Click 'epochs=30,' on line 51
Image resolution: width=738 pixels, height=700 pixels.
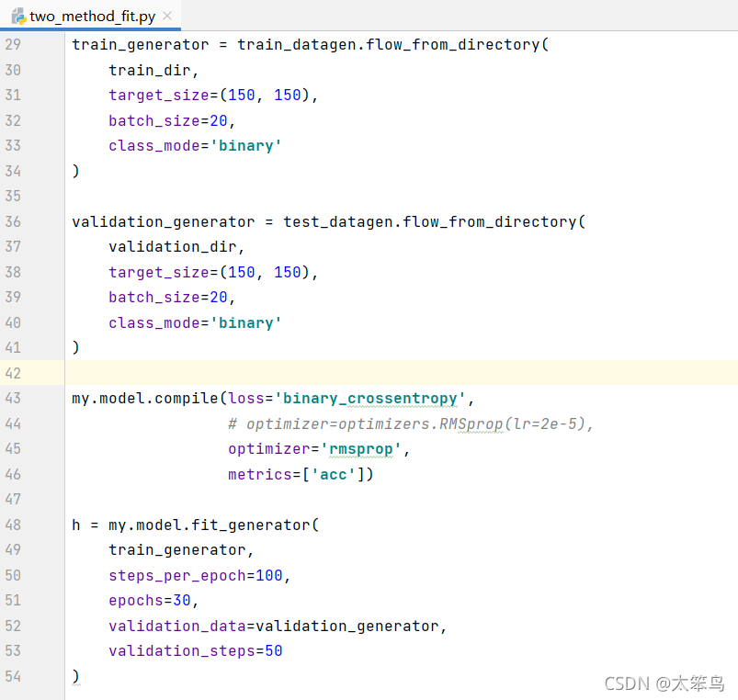click(x=153, y=601)
